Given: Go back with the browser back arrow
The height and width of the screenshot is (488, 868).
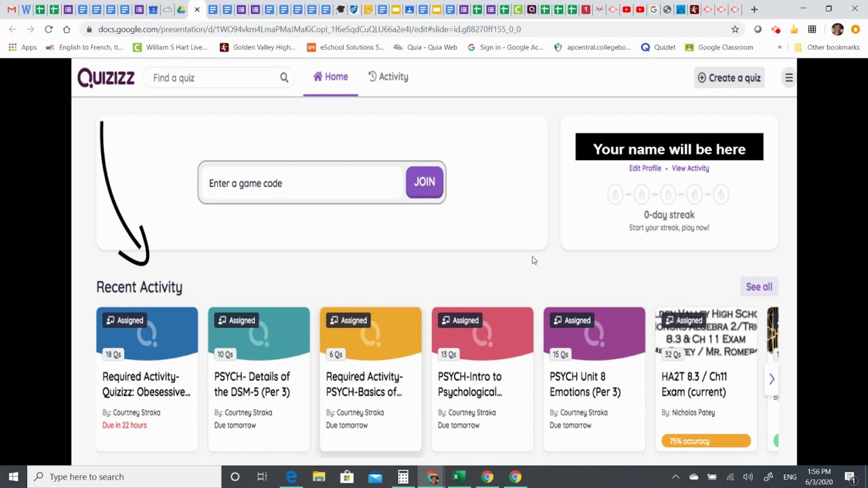Looking at the screenshot, I should point(12,29).
